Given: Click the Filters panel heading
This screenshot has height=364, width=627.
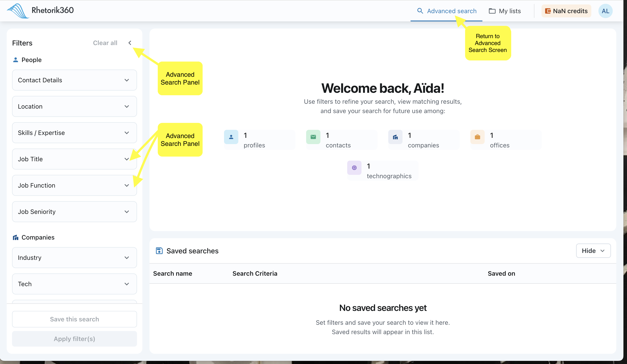Looking at the screenshot, I should point(22,43).
